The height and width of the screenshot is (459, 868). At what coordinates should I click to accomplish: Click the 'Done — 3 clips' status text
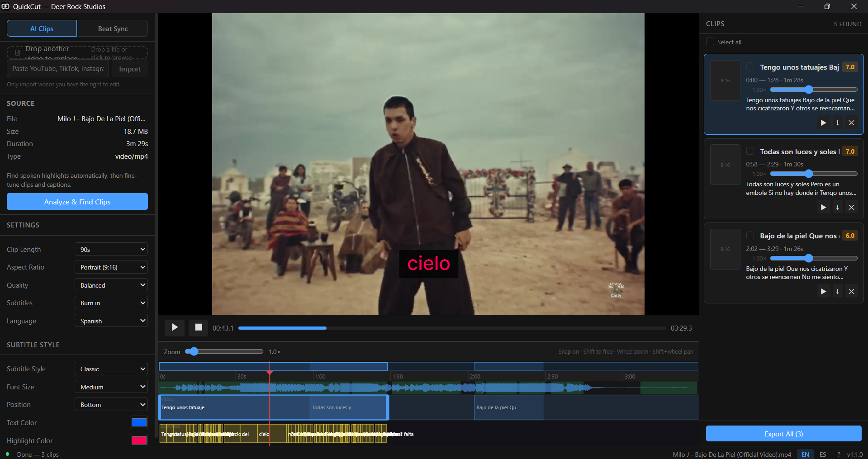[38, 454]
